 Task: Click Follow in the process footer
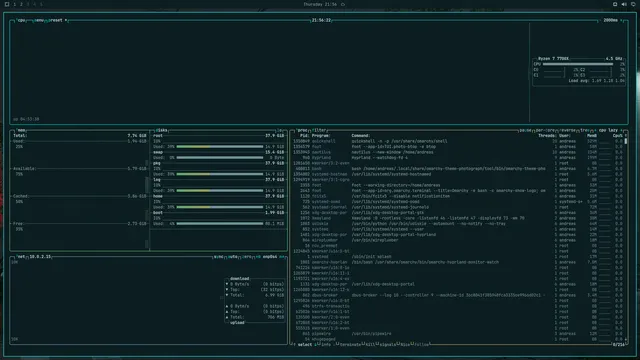click(421, 344)
